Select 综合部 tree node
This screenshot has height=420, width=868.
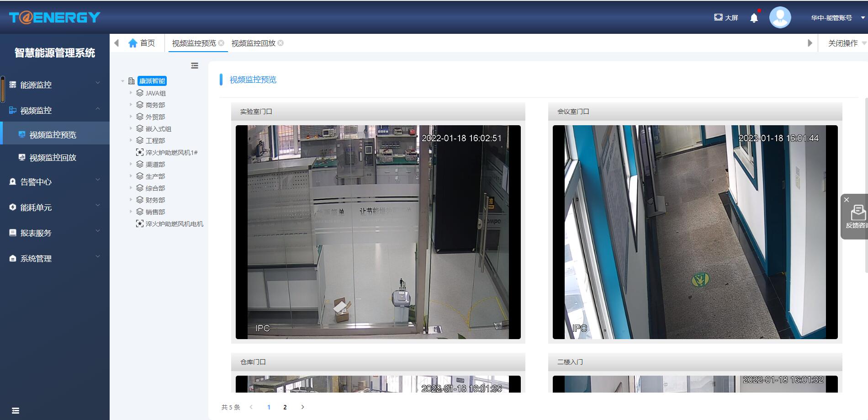pos(155,188)
